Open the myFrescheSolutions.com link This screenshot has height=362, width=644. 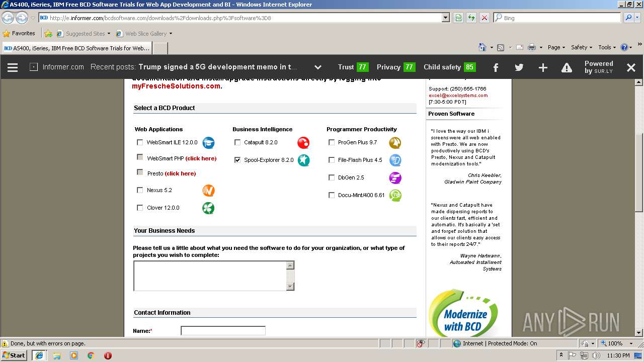tap(176, 86)
